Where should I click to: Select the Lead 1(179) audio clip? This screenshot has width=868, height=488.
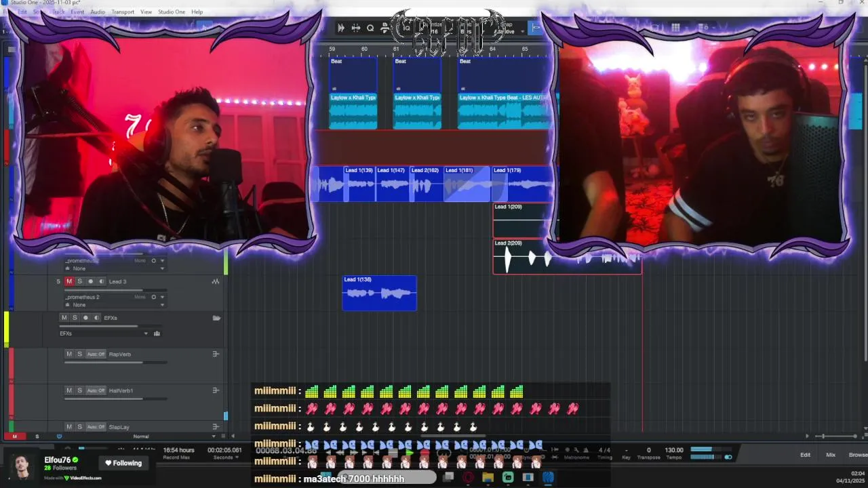pos(521,184)
